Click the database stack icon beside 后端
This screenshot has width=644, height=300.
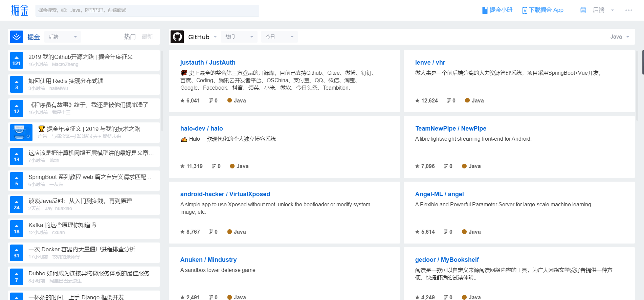[x=583, y=10]
